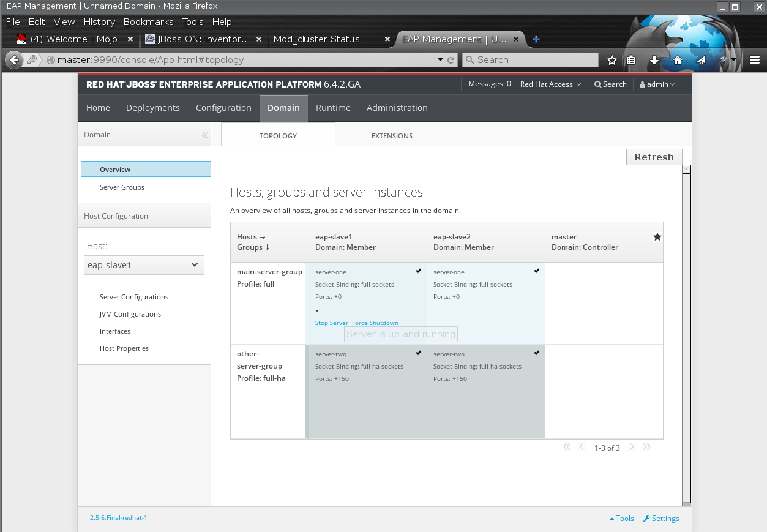Open the History menu
Screen dimensions: 767x532
(x=99, y=22)
